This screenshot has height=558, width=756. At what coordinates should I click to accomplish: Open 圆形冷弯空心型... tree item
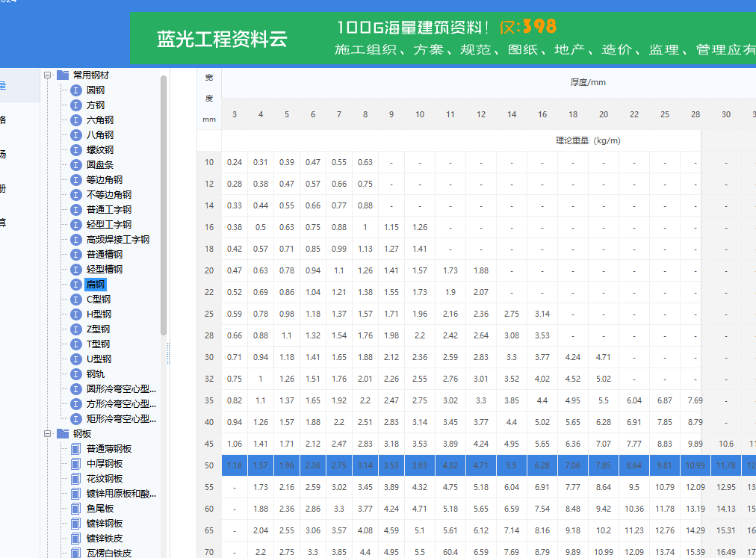[x=121, y=389]
